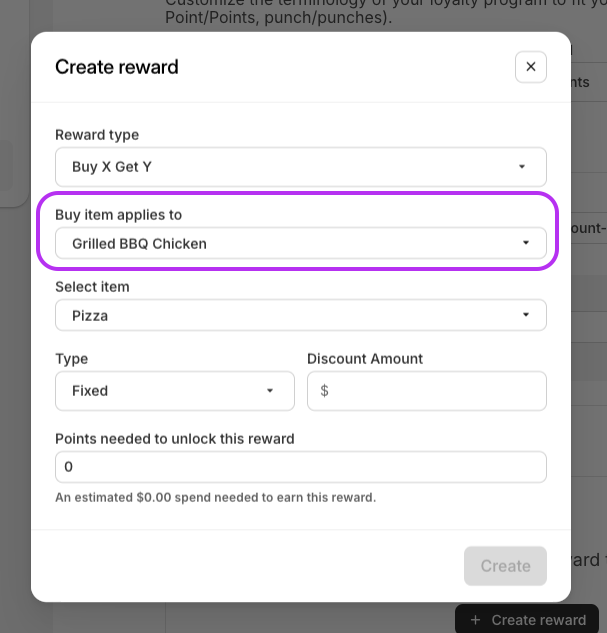Click the points needed input showing 0

(300, 467)
